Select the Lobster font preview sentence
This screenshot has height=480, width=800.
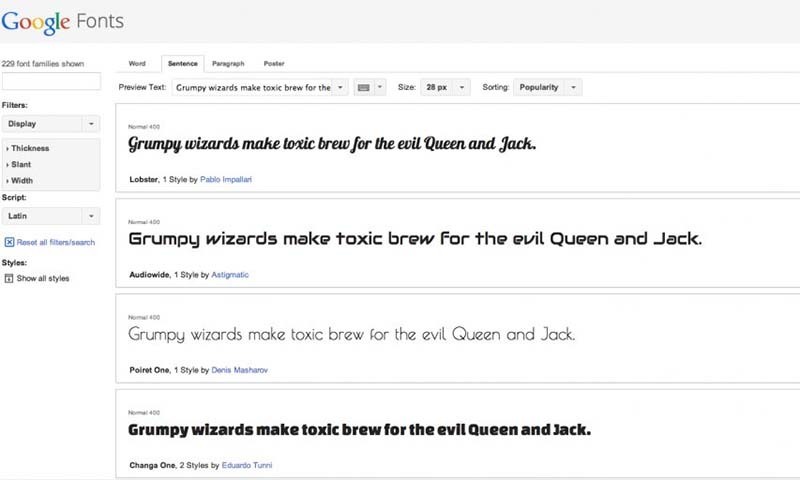tap(332, 144)
